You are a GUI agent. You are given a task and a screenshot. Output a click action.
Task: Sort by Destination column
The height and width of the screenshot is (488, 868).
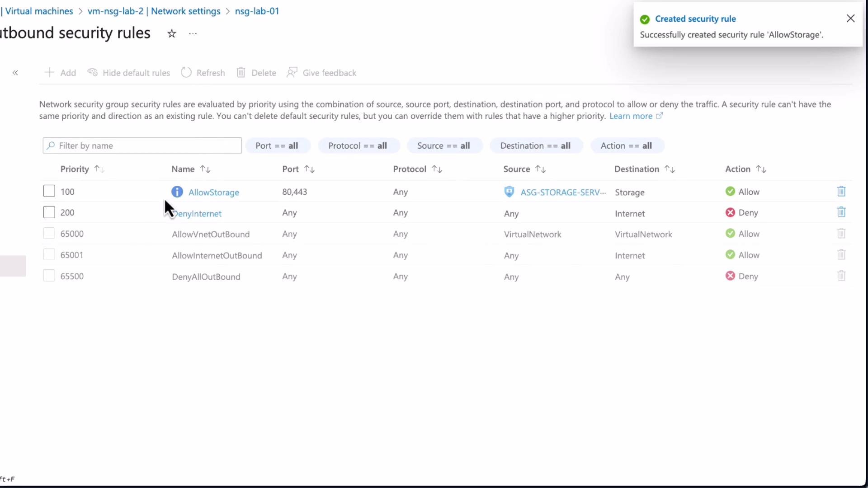pyautogui.click(x=645, y=169)
